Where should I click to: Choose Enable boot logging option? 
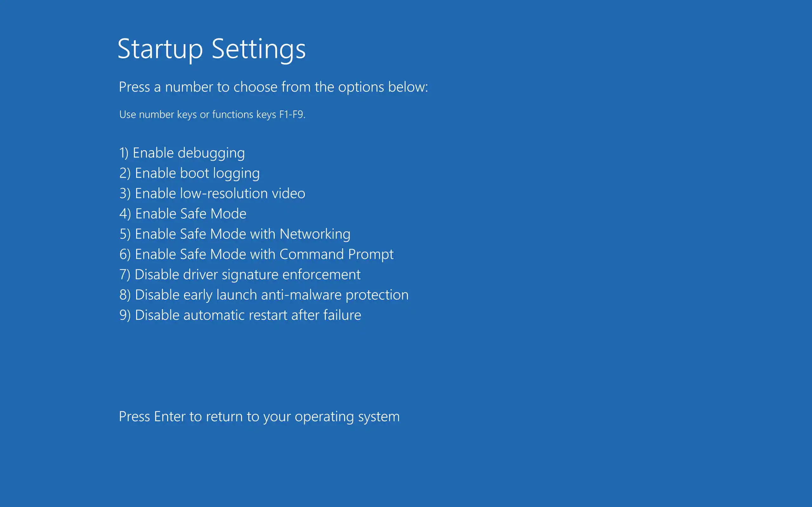click(189, 173)
